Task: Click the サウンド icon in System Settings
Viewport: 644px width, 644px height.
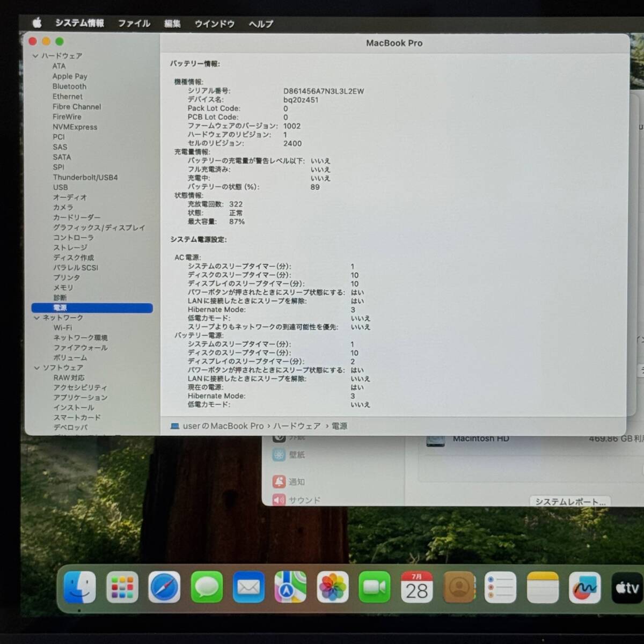Action: pos(279,500)
